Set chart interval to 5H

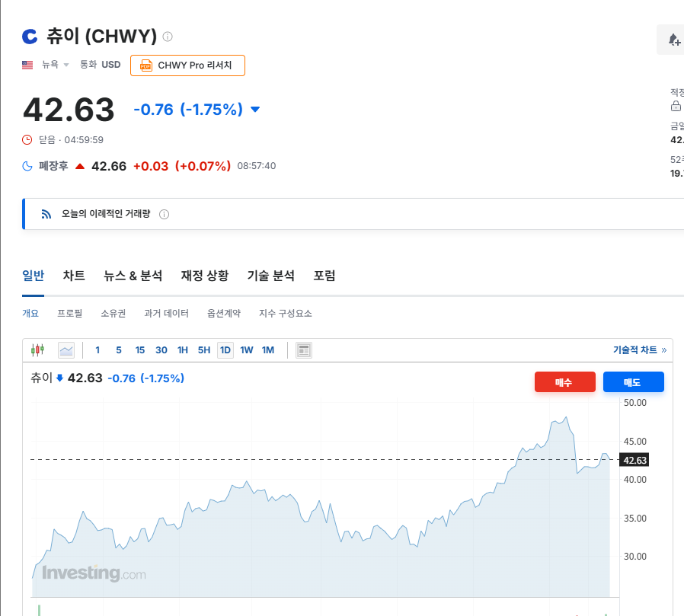coord(204,350)
